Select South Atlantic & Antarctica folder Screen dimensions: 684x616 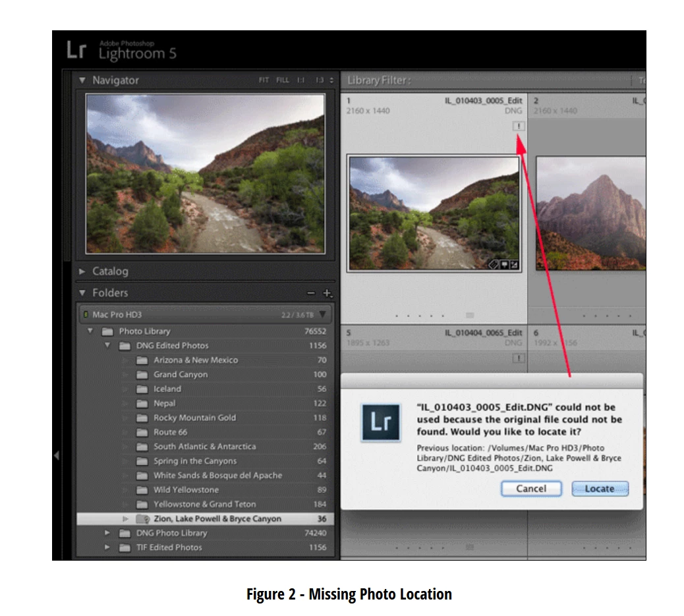click(x=205, y=447)
